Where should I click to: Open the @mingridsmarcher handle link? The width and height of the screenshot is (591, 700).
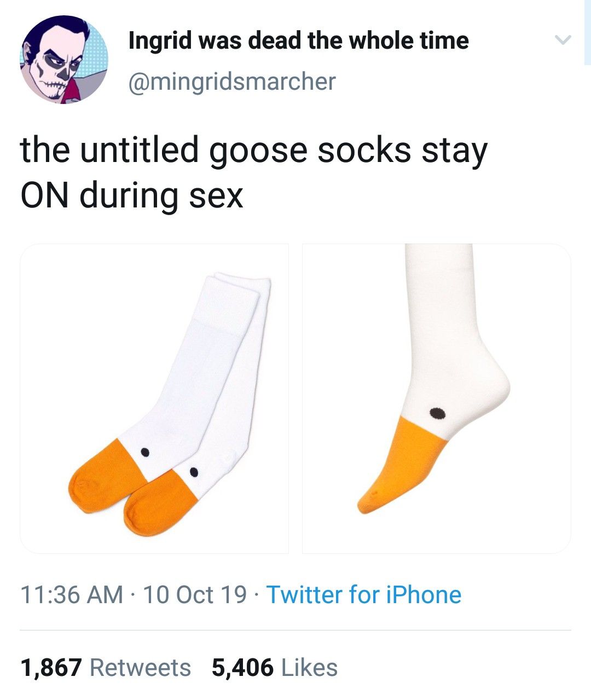click(232, 82)
